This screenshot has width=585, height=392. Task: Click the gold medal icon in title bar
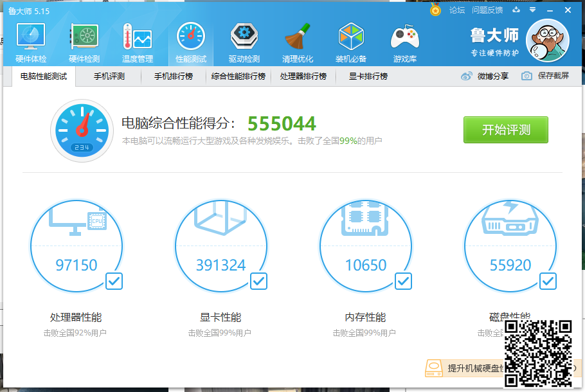pyautogui.click(x=436, y=10)
